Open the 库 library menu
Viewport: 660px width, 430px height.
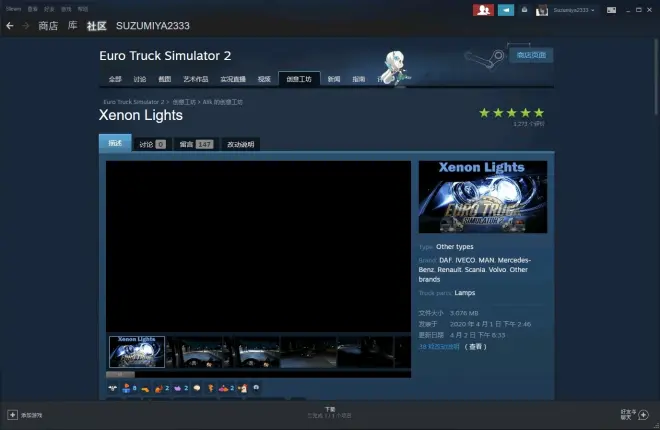(x=73, y=25)
